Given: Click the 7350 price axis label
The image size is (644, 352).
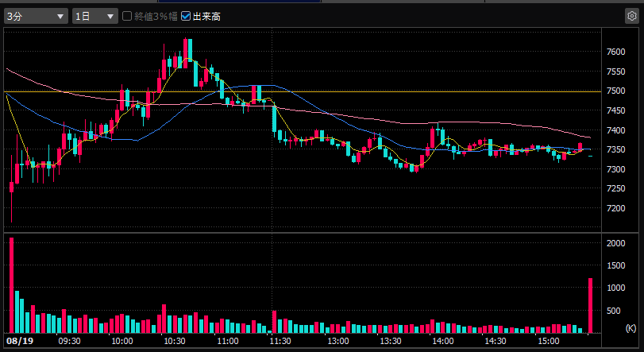Looking at the screenshot, I should [x=615, y=149].
